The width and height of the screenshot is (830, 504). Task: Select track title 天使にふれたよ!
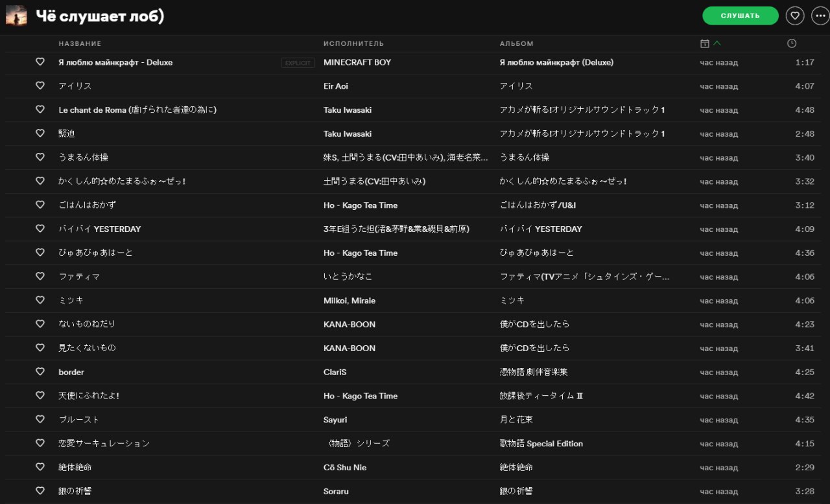coord(89,396)
